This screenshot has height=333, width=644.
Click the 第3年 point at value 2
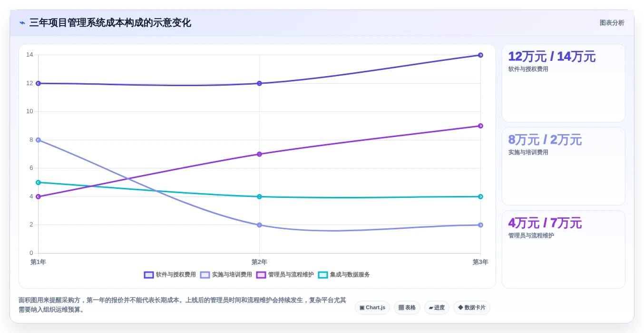480,225
